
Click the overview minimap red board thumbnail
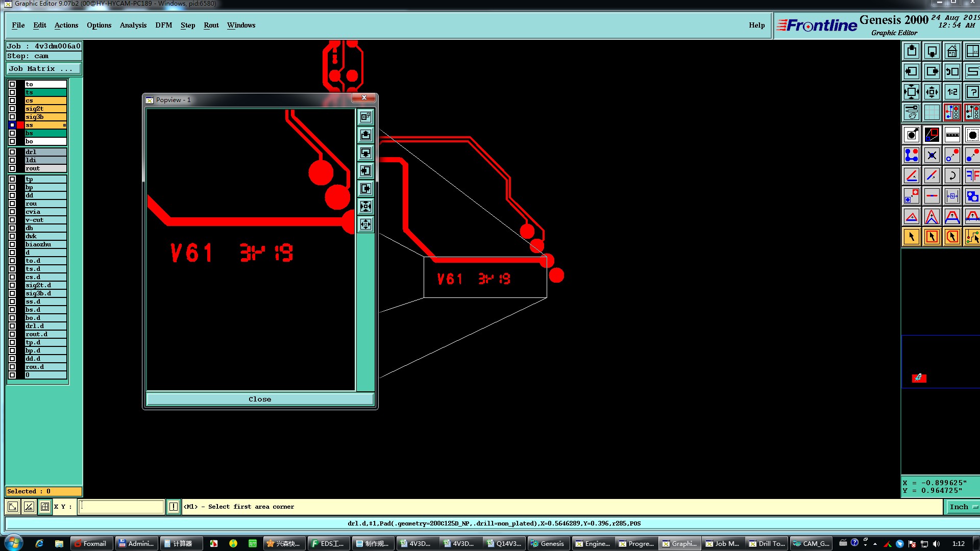coord(919,378)
